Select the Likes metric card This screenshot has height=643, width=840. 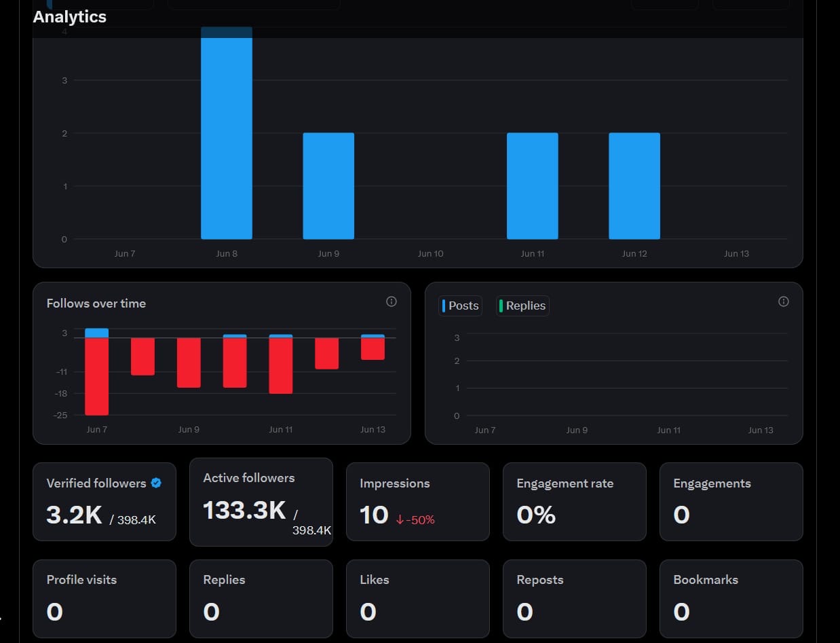pyautogui.click(x=418, y=598)
